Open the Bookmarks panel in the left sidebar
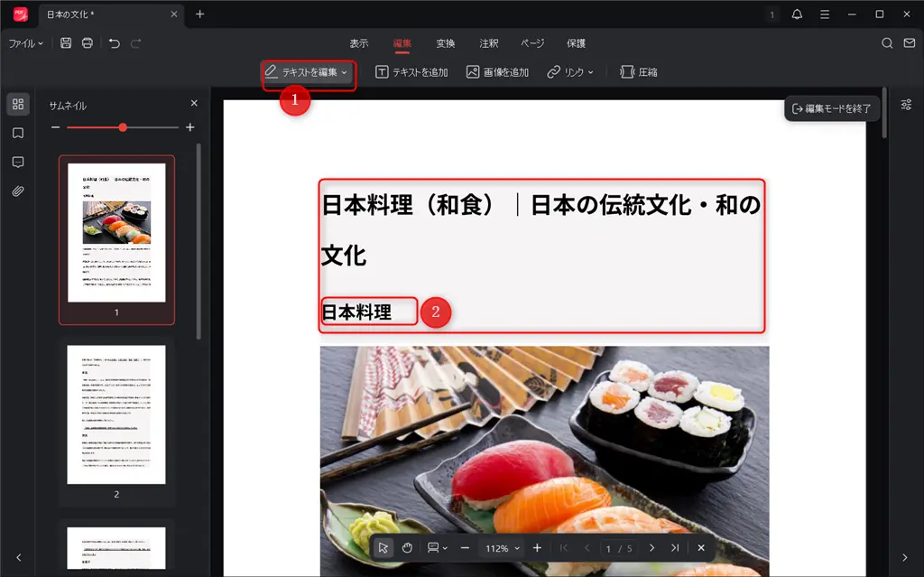Screen dimensions: 924x577 click(x=17, y=133)
